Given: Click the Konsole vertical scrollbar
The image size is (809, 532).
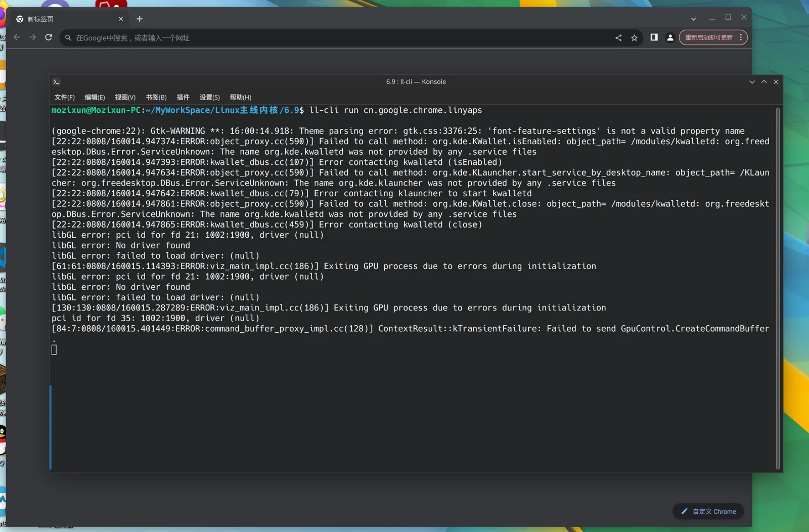Looking at the screenshot, I should coord(778,288).
